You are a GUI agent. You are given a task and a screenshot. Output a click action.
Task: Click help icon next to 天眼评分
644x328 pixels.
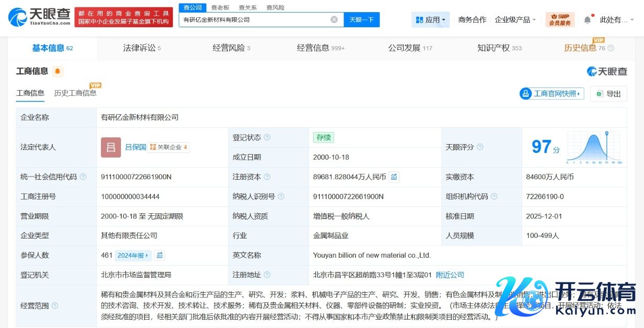(480, 147)
